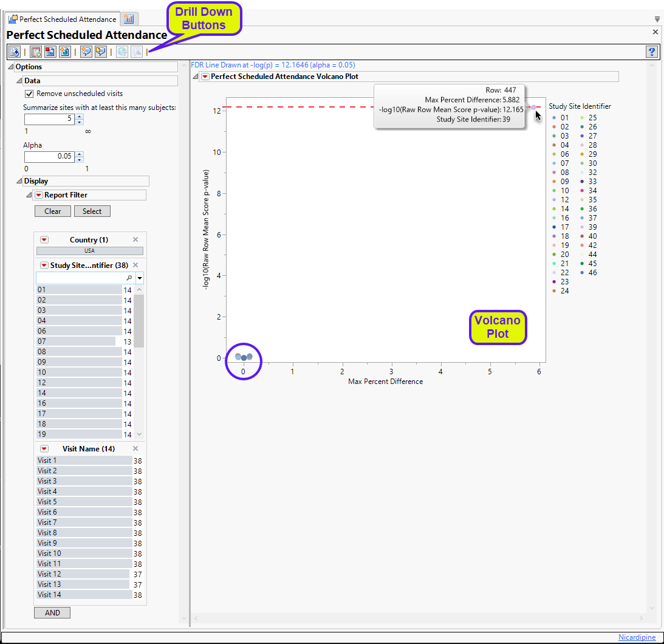Click the red square table toolbar icon
The width and height of the screenshot is (664, 644).
point(50,52)
